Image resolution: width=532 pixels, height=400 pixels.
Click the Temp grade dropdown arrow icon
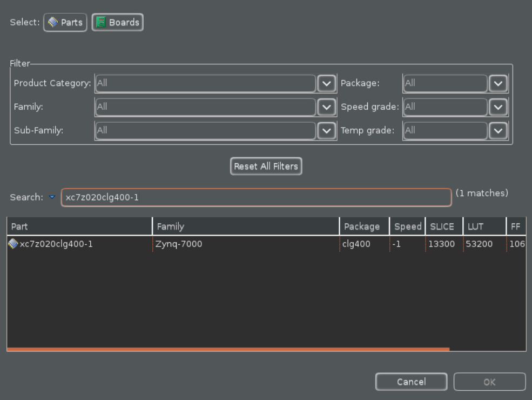coord(498,130)
